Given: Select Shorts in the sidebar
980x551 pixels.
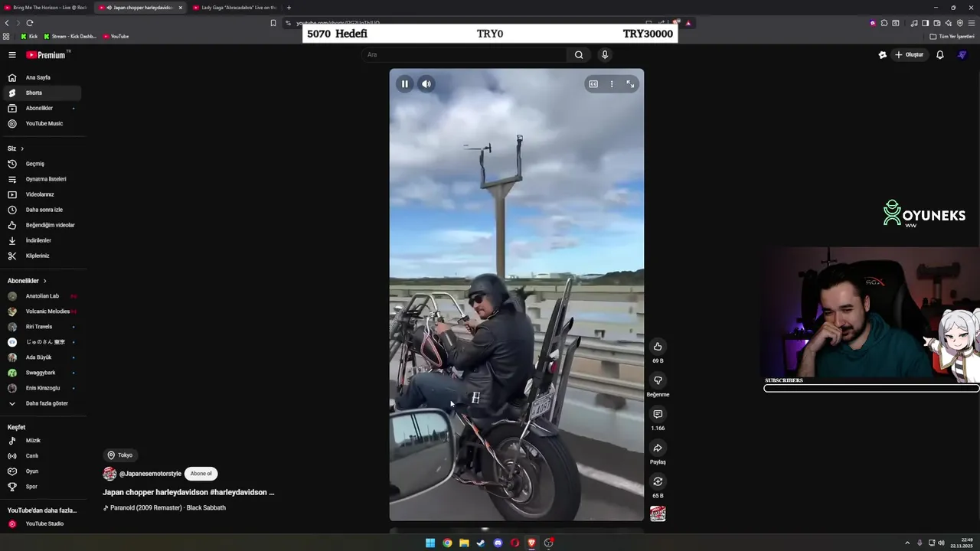Looking at the screenshot, I should pos(42,93).
